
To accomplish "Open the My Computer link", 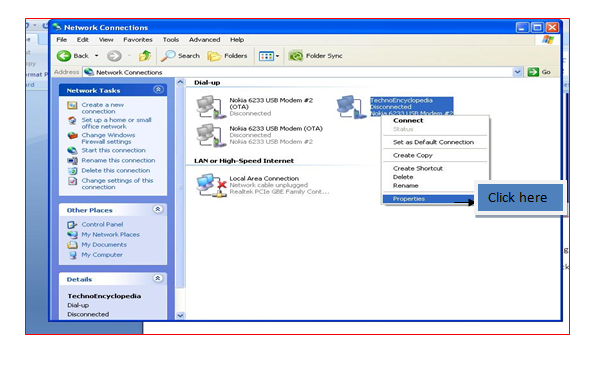I will [102, 255].
